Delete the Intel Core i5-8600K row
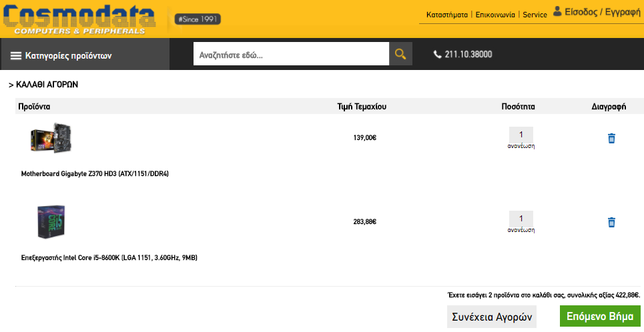 (x=611, y=222)
